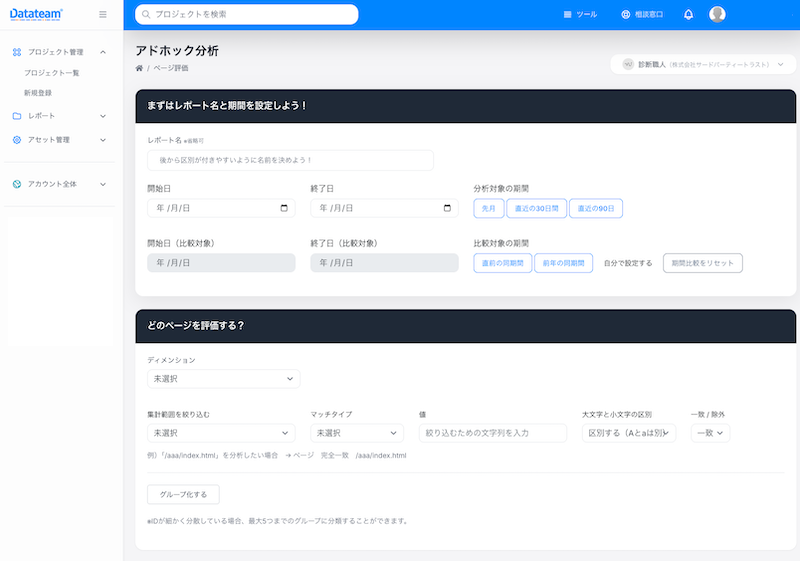The image size is (800, 561).
Task: Click the まずはレポート名と期間を設定しよう！ heading
Action: pyautogui.click(x=227, y=106)
